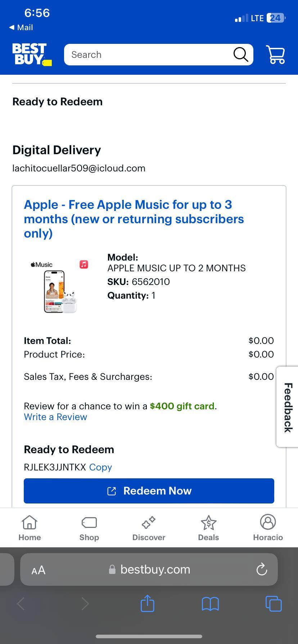This screenshot has width=298, height=644.
Task: Reload the page in Safari
Action: click(262, 569)
